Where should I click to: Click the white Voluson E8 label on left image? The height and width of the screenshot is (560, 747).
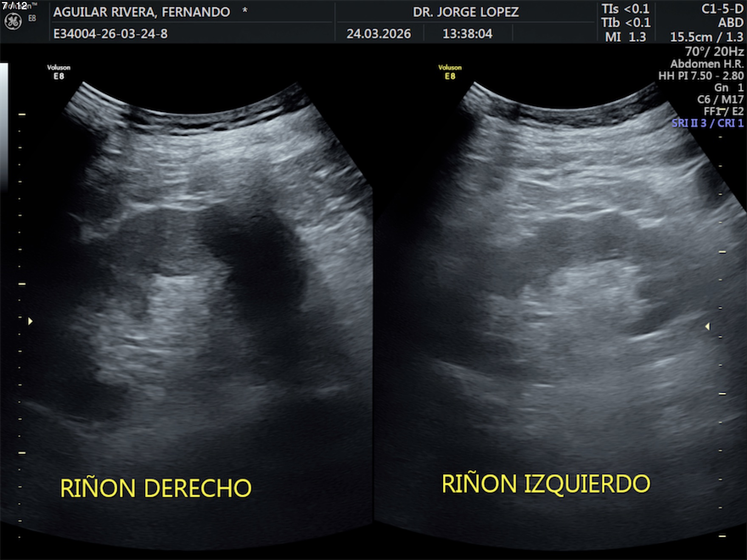pyautogui.click(x=59, y=72)
